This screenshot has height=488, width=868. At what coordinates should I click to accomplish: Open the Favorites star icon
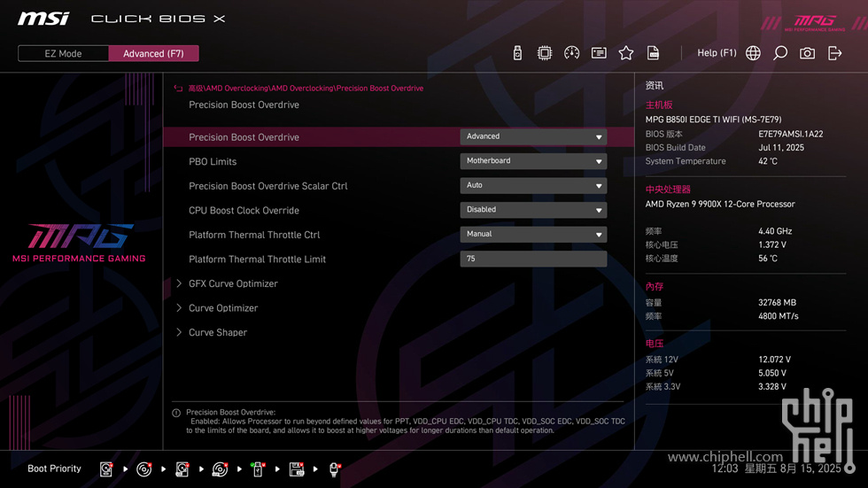point(625,53)
